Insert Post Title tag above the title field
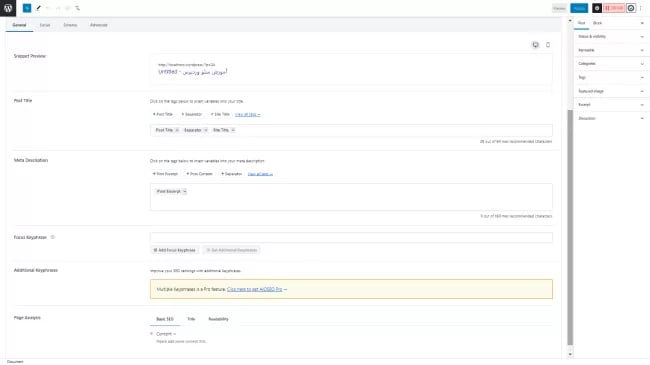The height and width of the screenshot is (365, 650). click(163, 114)
